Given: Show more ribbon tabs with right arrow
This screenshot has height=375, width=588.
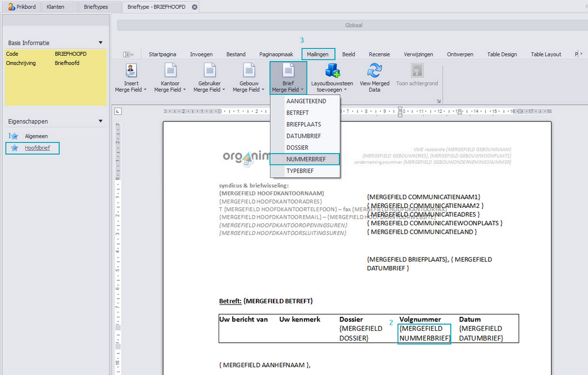Looking at the screenshot, I should click(582, 54).
